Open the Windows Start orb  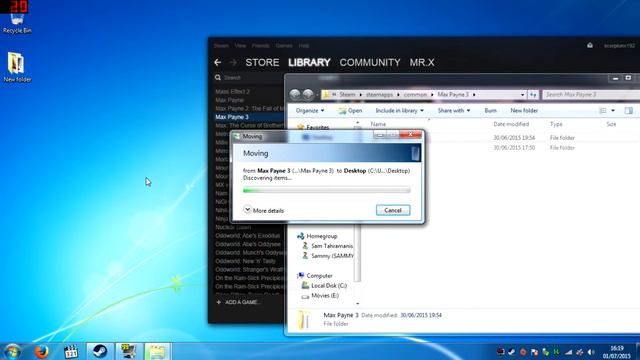[x=13, y=351]
